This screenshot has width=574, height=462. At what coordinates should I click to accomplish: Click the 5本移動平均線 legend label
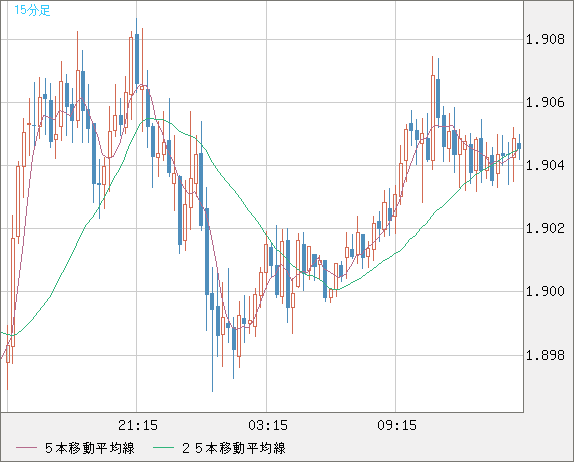coord(90,448)
